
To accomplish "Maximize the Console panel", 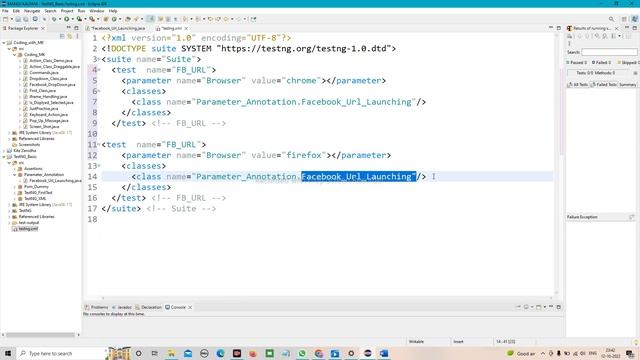I will pyautogui.click(x=558, y=307).
